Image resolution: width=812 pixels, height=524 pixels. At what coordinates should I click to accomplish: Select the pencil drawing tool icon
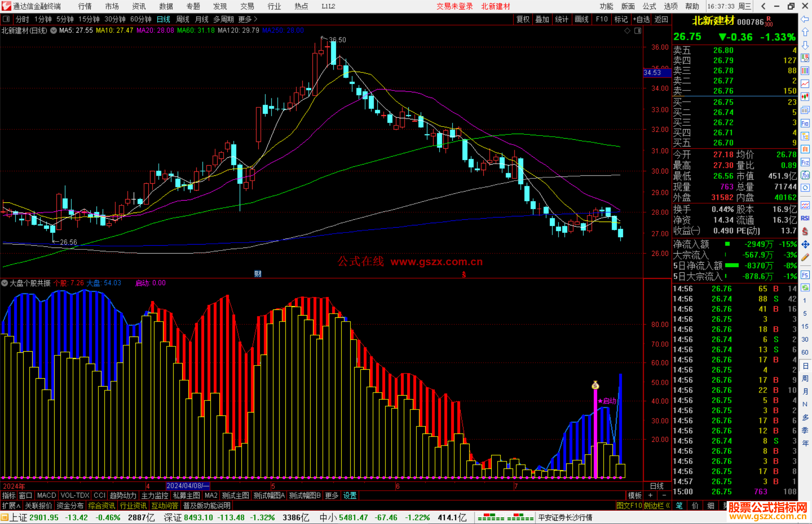(x=805, y=258)
